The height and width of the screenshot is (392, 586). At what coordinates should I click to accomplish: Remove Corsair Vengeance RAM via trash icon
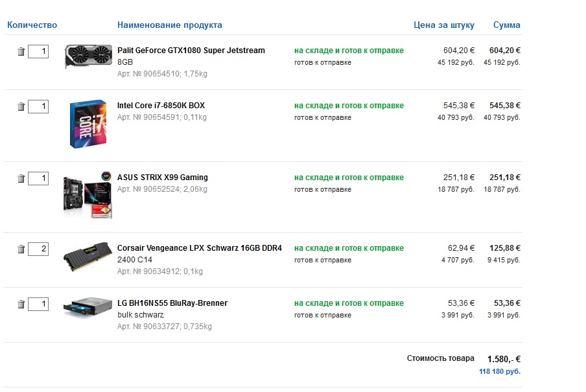click(x=21, y=249)
